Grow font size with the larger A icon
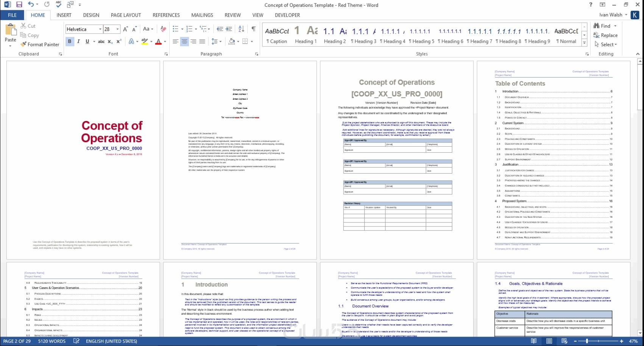This screenshot has height=346, width=644. [x=125, y=29]
